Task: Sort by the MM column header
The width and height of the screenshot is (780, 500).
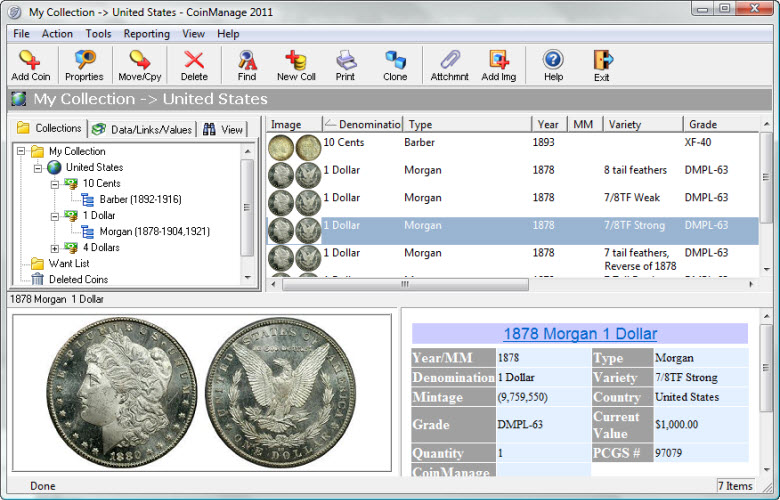Action: [x=585, y=124]
